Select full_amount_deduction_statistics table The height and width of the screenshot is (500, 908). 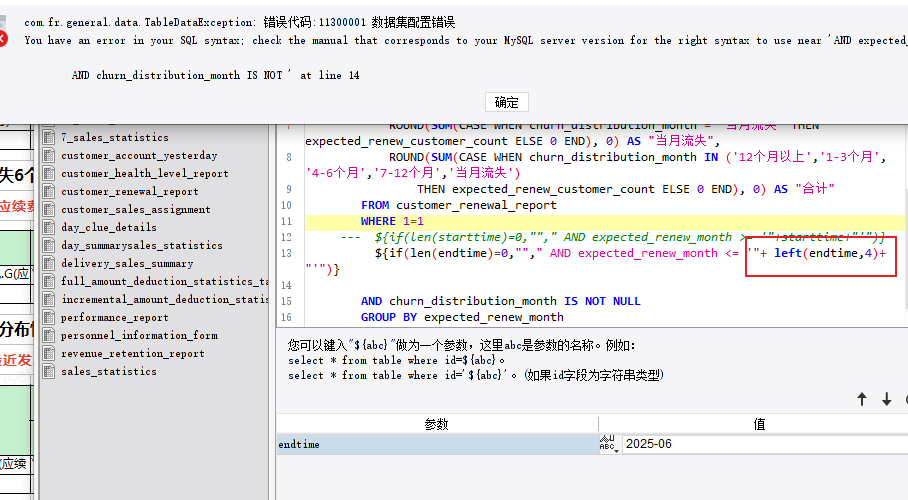(164, 281)
